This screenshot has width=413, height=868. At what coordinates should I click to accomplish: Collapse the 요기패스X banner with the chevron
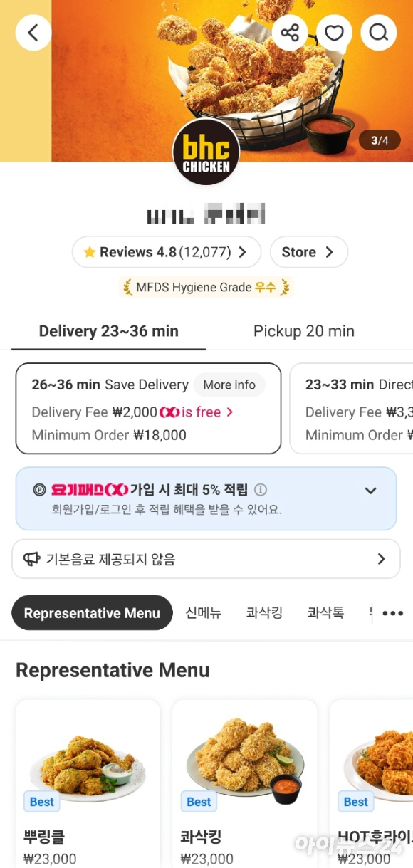point(370,491)
